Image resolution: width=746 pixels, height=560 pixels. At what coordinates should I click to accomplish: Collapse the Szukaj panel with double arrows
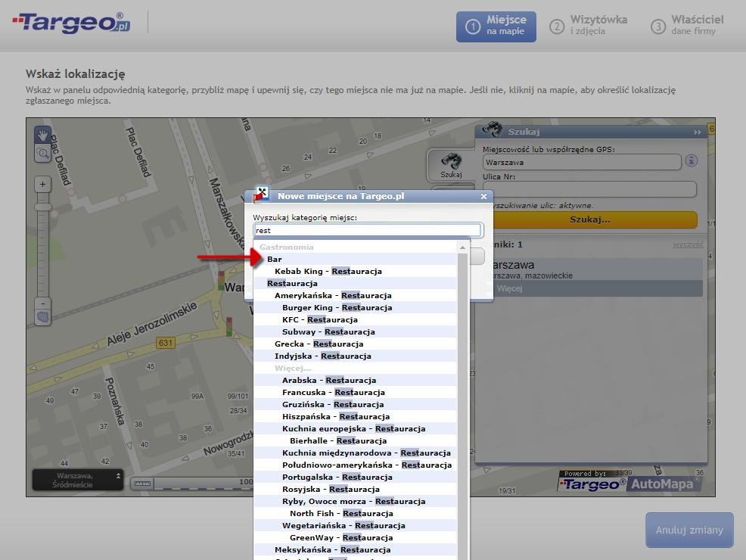697,132
